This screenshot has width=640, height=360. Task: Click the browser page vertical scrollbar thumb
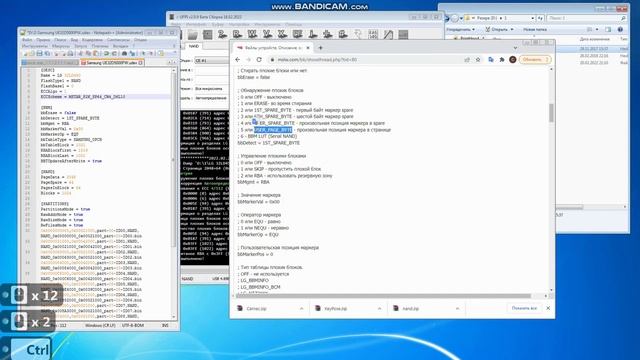click(x=551, y=113)
